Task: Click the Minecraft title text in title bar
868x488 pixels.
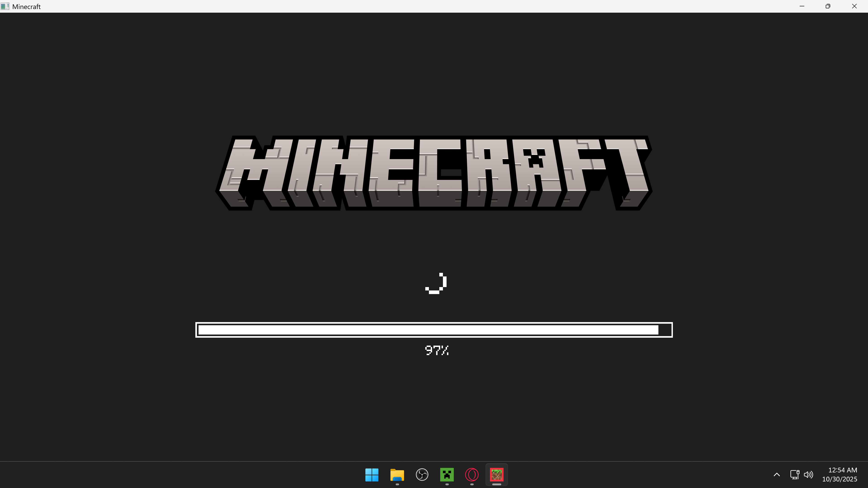Action: [x=26, y=7]
